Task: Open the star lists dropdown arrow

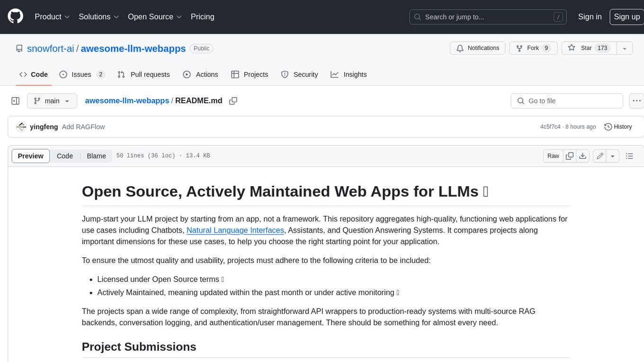Action: point(625,48)
